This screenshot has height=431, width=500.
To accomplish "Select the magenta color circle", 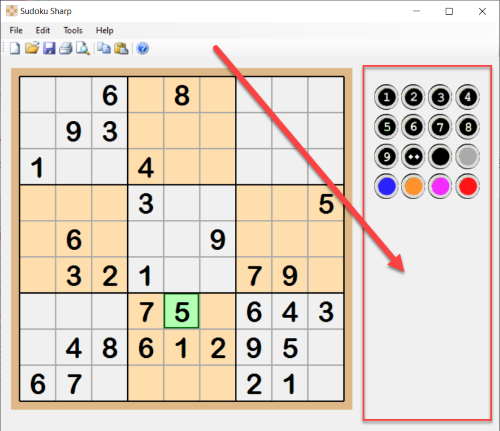I will (440, 186).
